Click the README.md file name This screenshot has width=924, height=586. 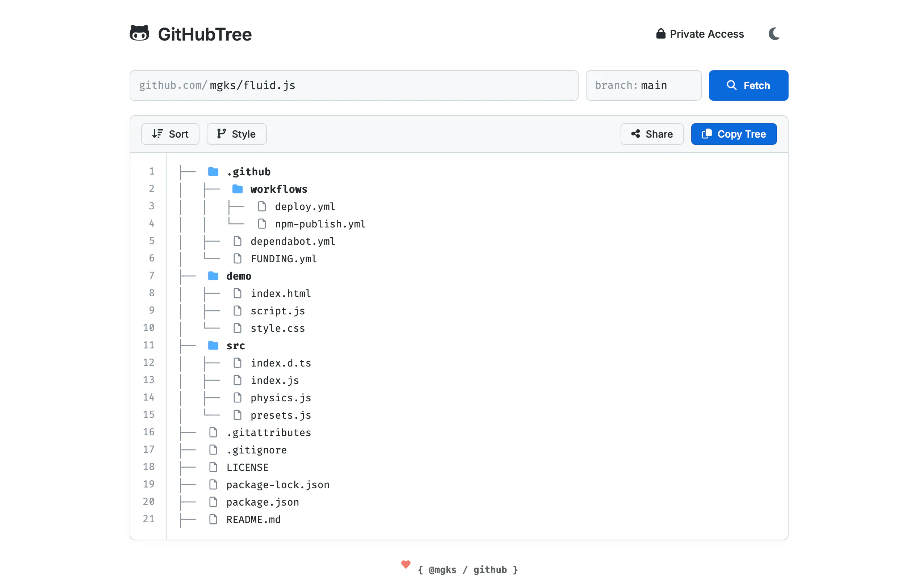click(254, 519)
